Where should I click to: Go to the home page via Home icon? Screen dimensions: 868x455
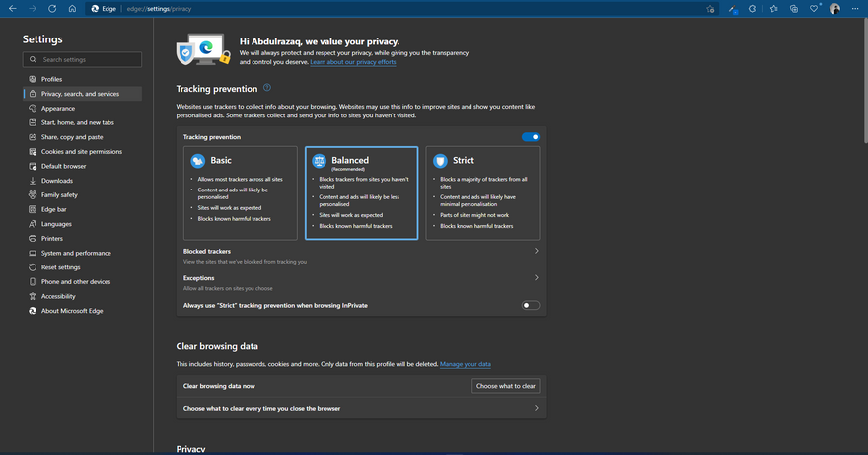coord(72,8)
